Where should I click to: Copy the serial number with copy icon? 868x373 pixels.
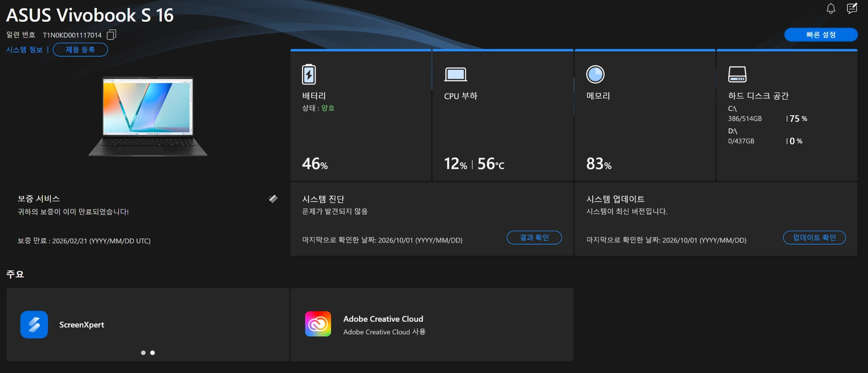coord(111,35)
